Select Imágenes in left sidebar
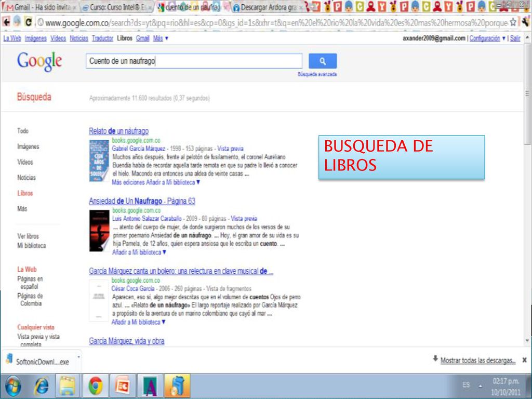Image resolution: width=532 pixels, height=399 pixels. point(28,147)
